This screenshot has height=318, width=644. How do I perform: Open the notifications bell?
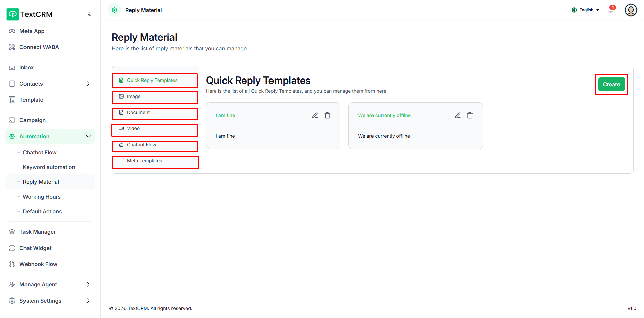click(x=610, y=10)
